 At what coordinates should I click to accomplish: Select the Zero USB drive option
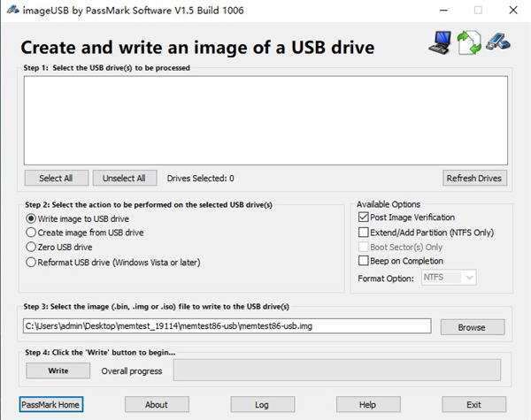point(32,247)
